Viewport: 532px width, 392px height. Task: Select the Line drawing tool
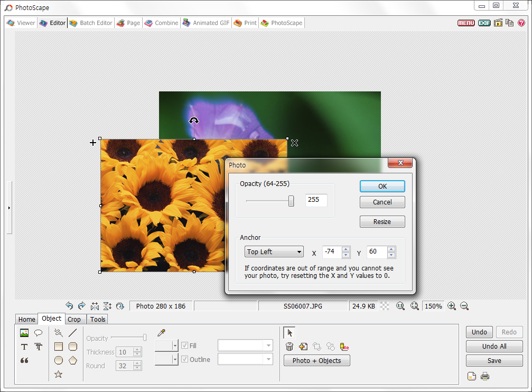point(73,332)
